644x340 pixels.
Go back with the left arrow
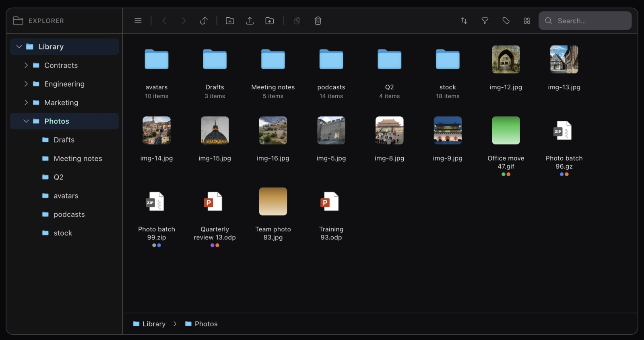[x=164, y=21]
